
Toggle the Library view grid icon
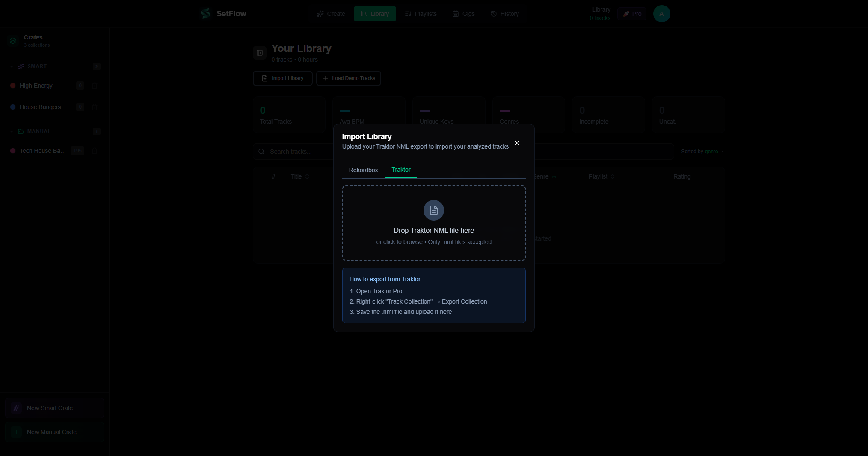[260, 53]
